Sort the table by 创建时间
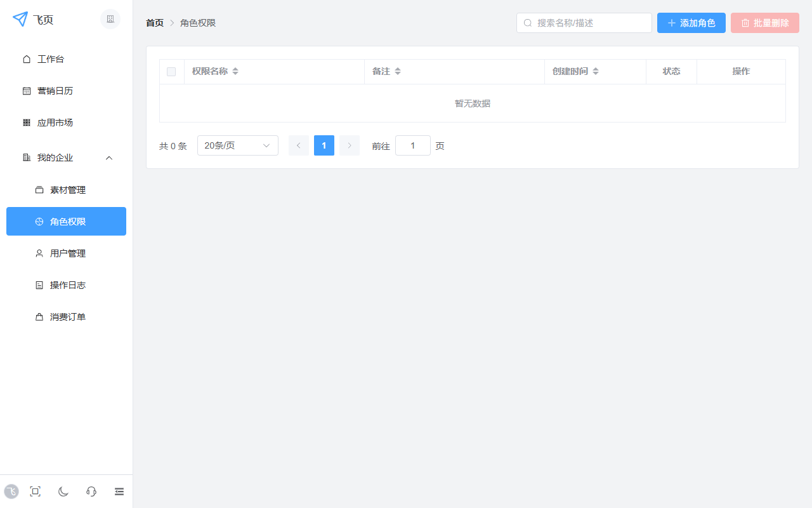Image resolution: width=812 pixels, height=508 pixels. click(x=595, y=71)
